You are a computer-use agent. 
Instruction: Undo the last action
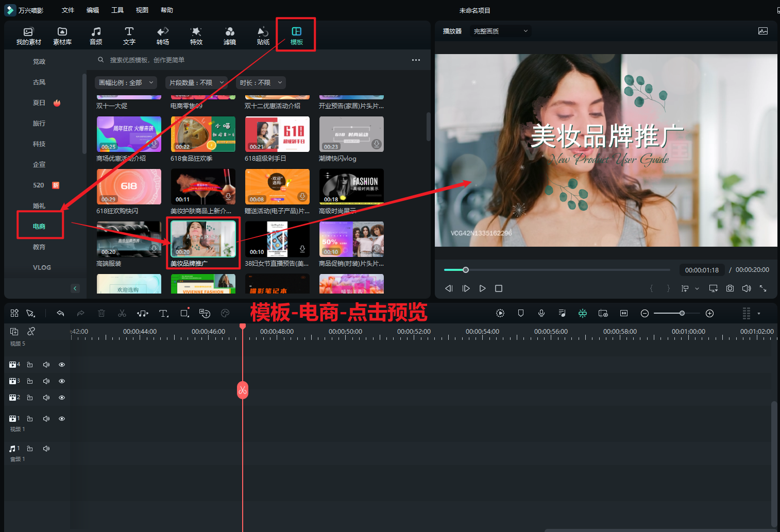pyautogui.click(x=60, y=313)
